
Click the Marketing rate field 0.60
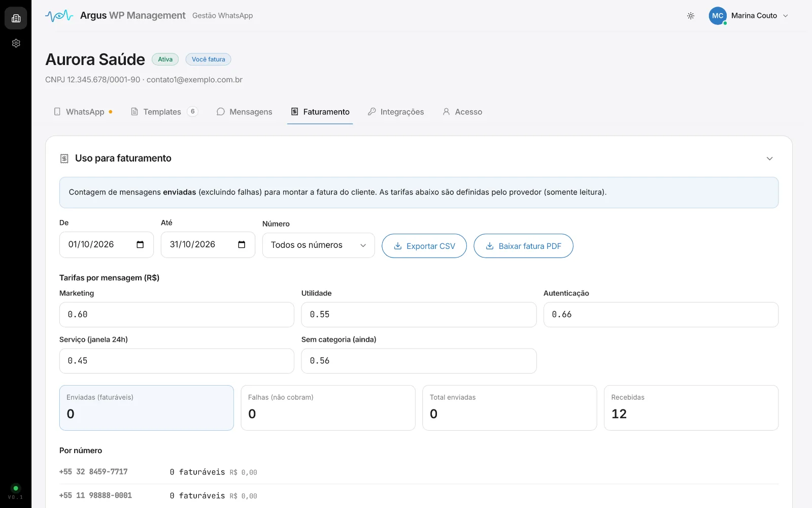point(177,315)
